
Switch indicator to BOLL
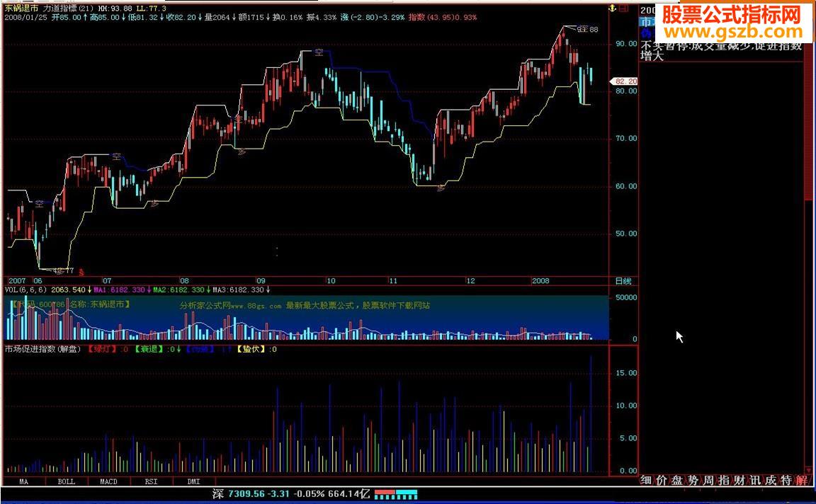pyautogui.click(x=67, y=481)
